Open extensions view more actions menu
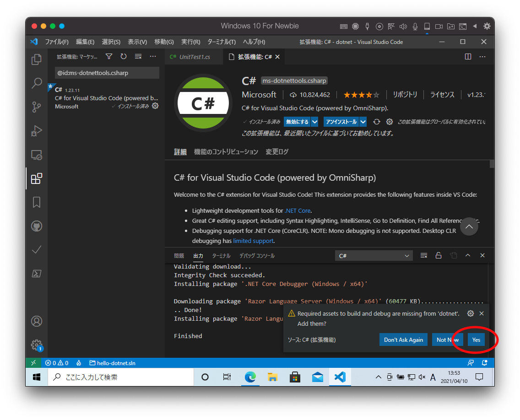This screenshot has width=520, height=420. [x=153, y=57]
